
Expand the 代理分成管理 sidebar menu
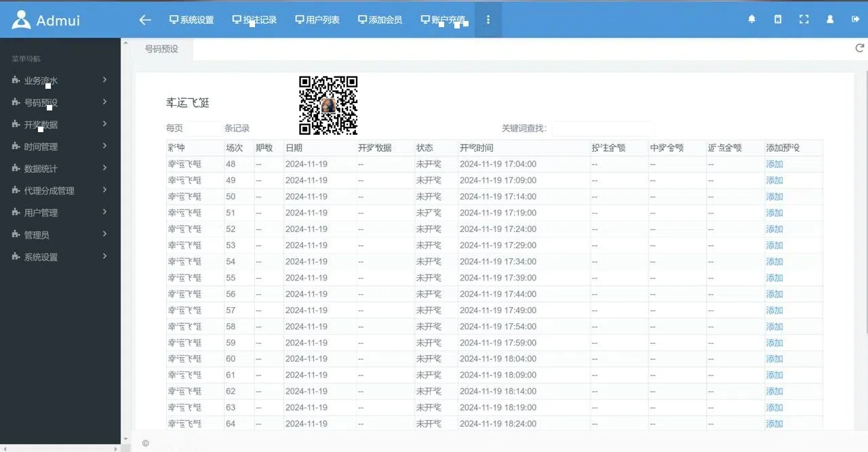tap(60, 191)
